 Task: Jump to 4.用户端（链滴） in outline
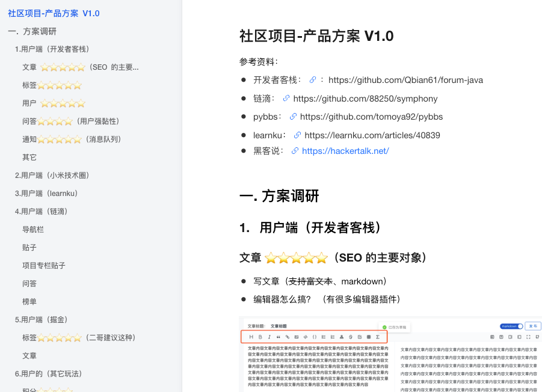click(x=41, y=212)
